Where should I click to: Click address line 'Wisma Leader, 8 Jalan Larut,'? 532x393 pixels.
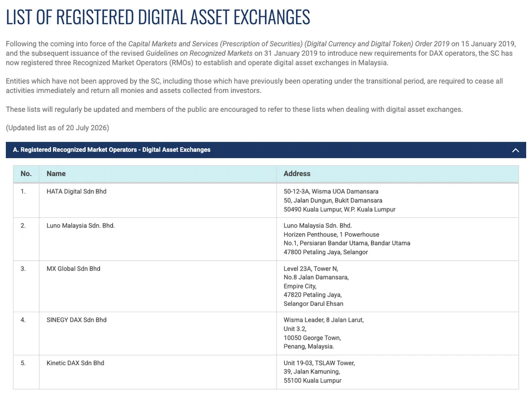pyautogui.click(x=324, y=320)
